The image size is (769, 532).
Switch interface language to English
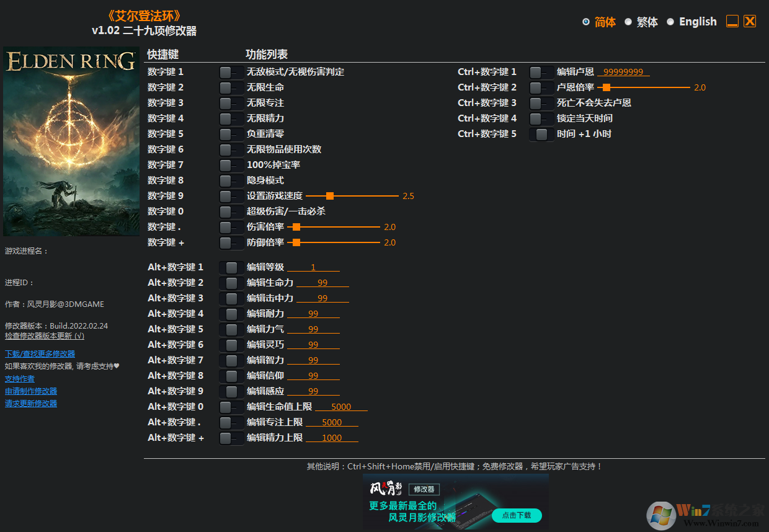coord(670,22)
